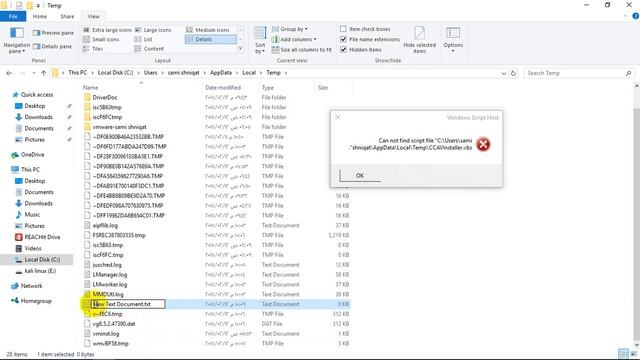Open address bar history dropdown

click(x=503, y=73)
